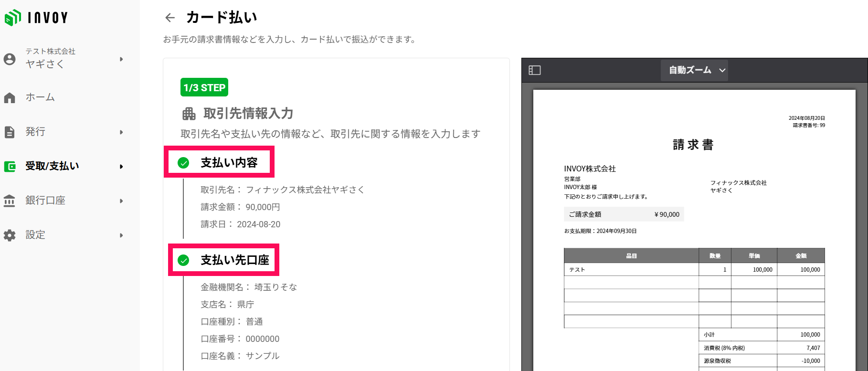Click 金融機関名： 埼玉りそな line
Viewport: 868px width, 371px height.
click(249, 287)
